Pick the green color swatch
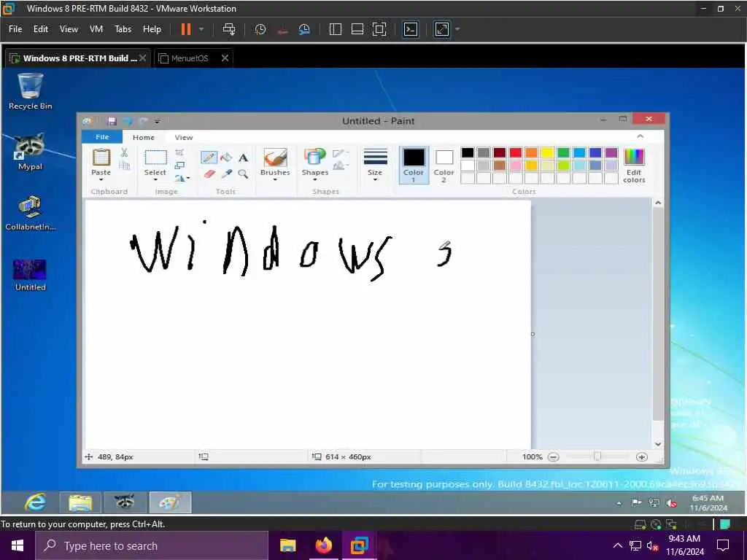 click(563, 152)
